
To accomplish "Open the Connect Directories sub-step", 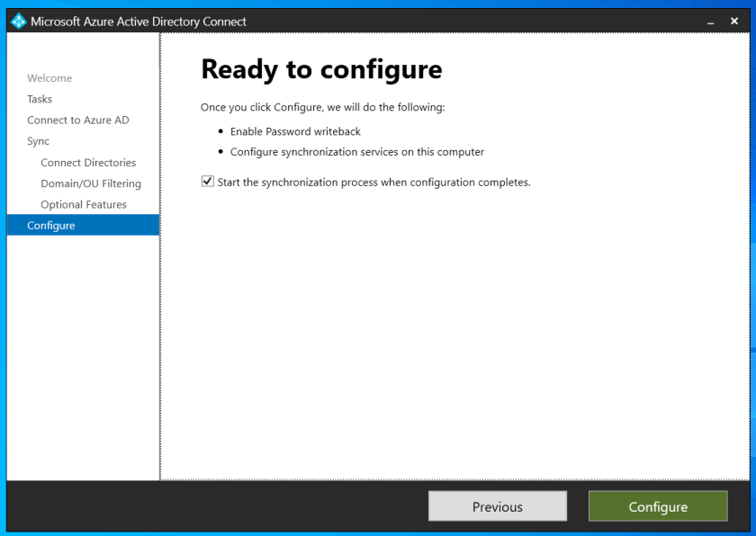I will (x=88, y=163).
